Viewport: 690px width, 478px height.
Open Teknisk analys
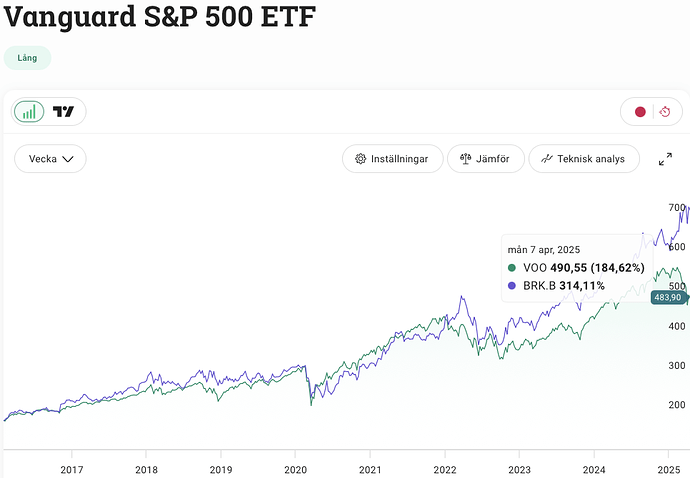click(x=584, y=159)
